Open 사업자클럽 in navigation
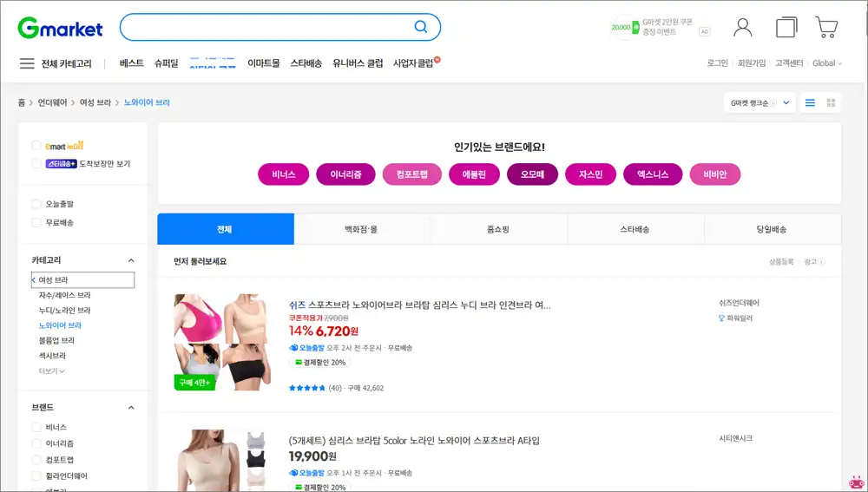 tap(413, 63)
